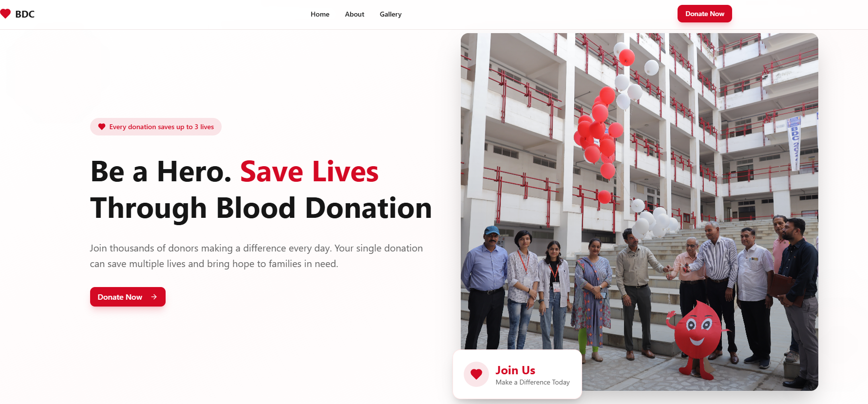Viewport: 868px width, 404px height.
Task: Click the red heart logo beside BDC
Action: 5,14
